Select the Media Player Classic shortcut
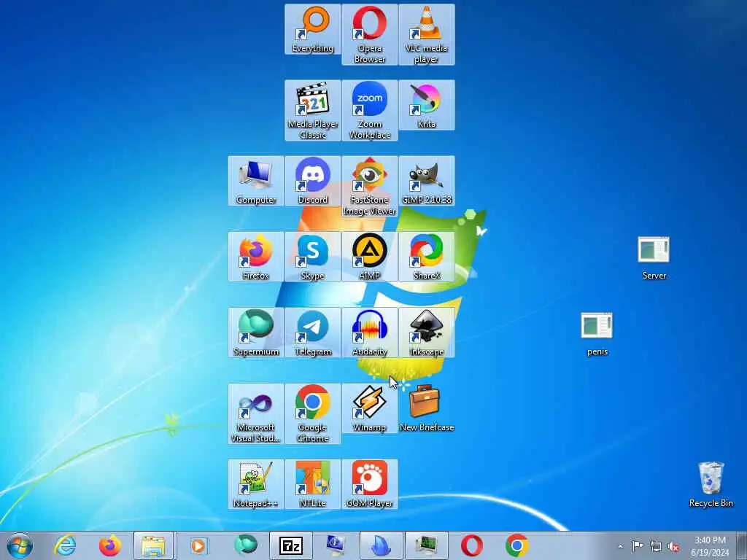Image resolution: width=747 pixels, height=560 pixels. click(x=312, y=111)
